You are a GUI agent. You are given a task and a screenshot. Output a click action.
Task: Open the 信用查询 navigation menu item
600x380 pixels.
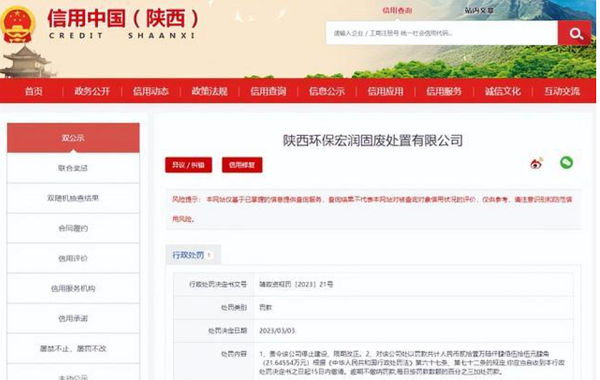(268, 91)
